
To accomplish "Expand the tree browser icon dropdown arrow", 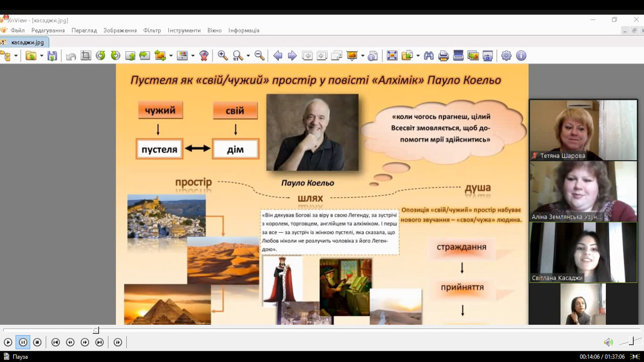I will pos(16,56).
